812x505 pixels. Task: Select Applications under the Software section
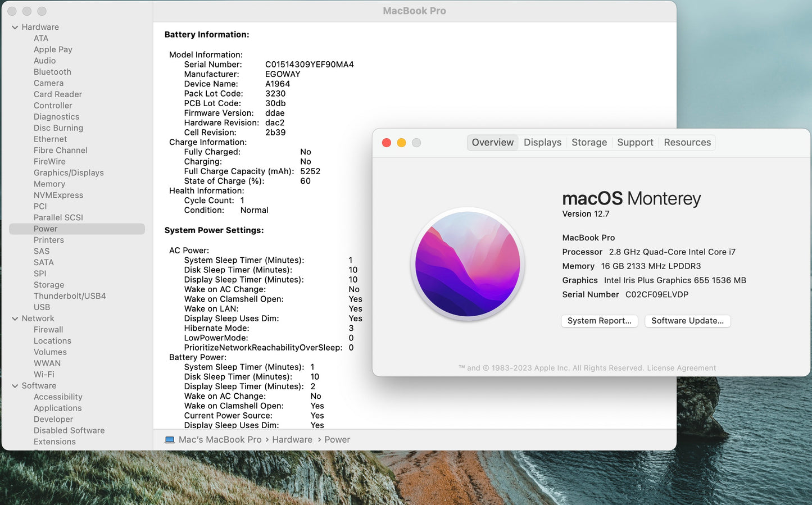[x=57, y=408]
